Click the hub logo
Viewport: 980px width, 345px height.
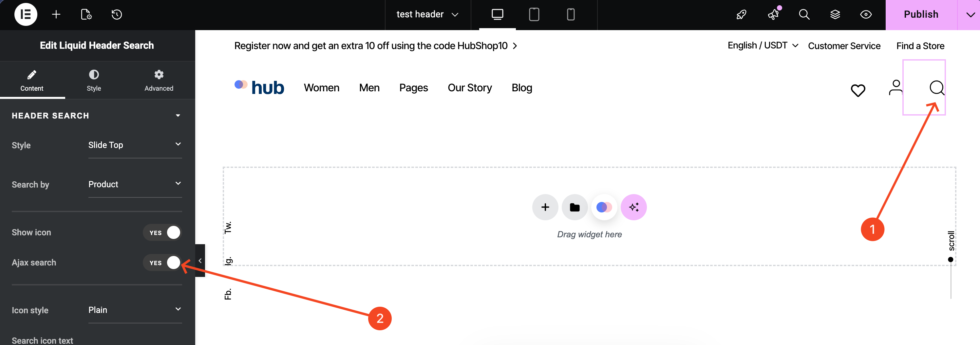(x=259, y=87)
